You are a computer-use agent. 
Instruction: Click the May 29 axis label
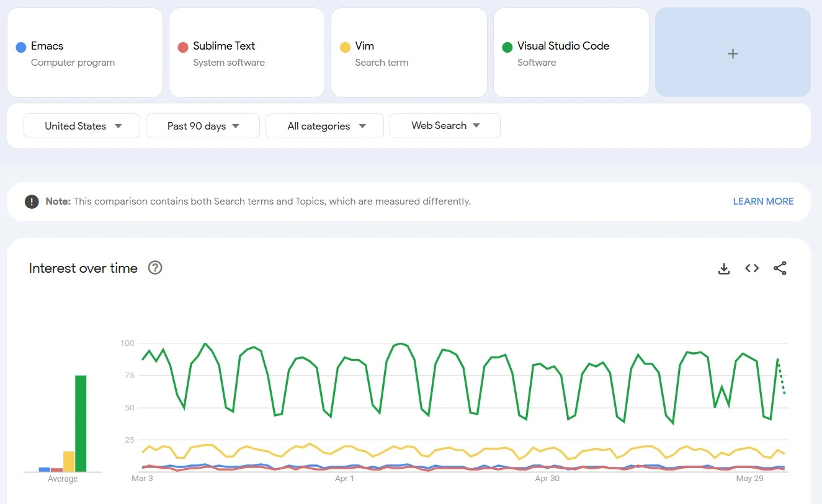point(749,479)
